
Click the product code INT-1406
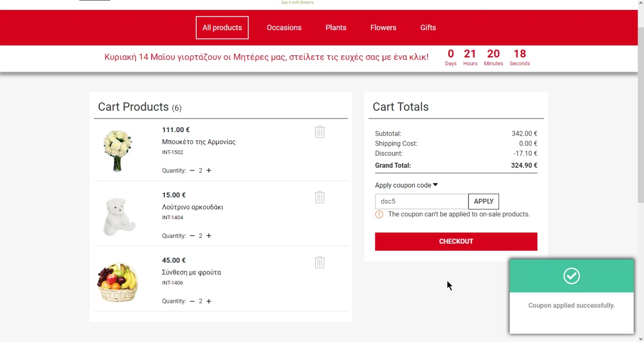click(x=173, y=283)
